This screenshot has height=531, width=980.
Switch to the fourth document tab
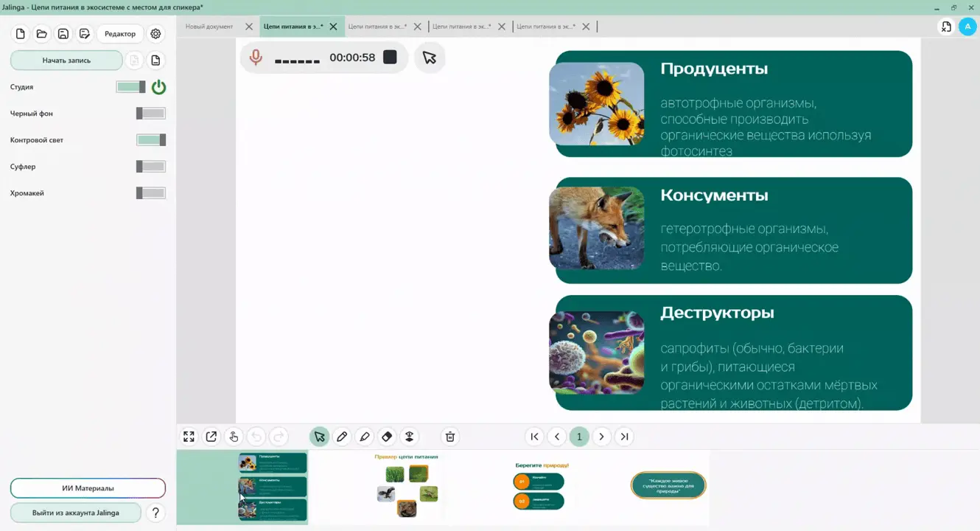(x=461, y=27)
